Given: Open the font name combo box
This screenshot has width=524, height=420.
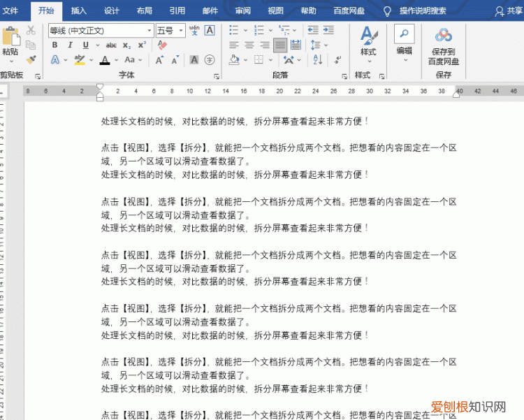Looking at the screenshot, I should point(101,31).
